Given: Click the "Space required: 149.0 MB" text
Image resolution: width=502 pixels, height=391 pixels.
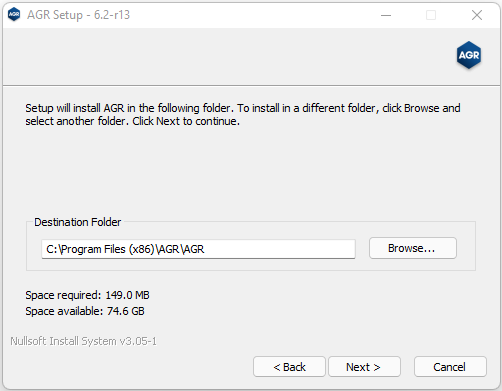Looking at the screenshot, I should click(x=87, y=295).
